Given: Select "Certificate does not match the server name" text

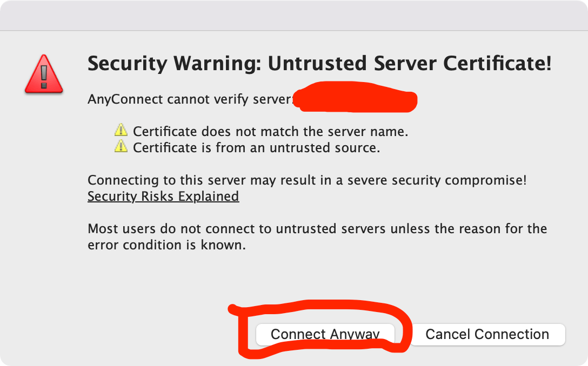Looking at the screenshot, I should point(270,131).
